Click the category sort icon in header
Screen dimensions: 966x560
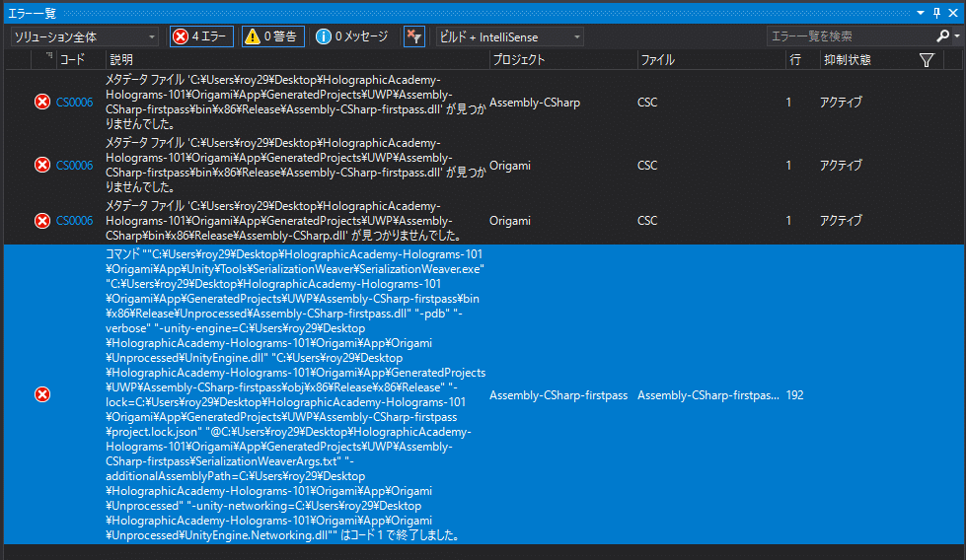pos(48,56)
